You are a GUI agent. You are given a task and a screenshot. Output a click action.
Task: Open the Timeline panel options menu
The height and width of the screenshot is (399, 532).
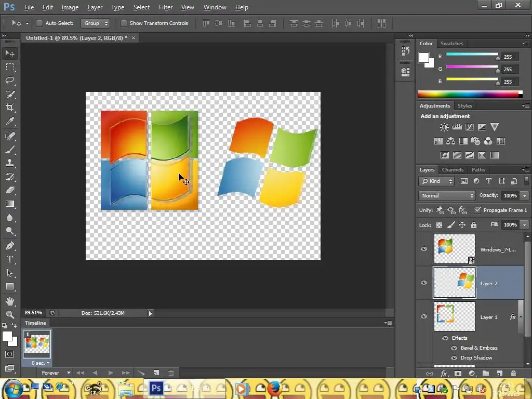[389, 323]
